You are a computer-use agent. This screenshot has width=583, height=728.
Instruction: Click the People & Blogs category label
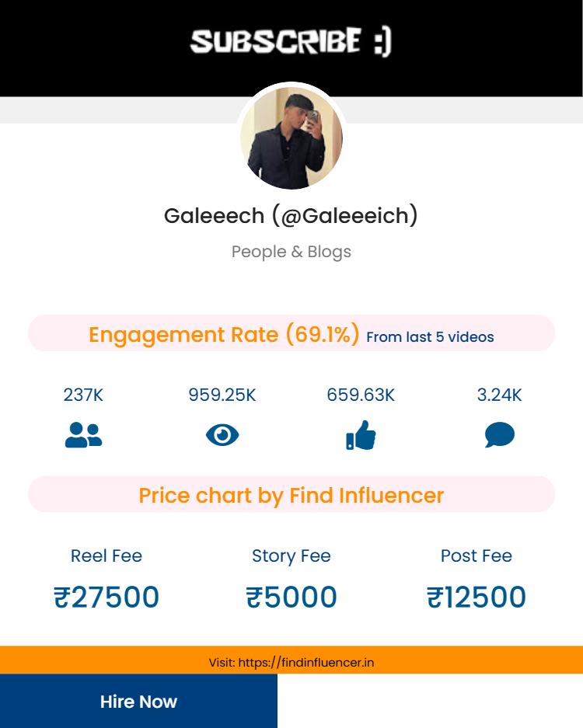(291, 252)
